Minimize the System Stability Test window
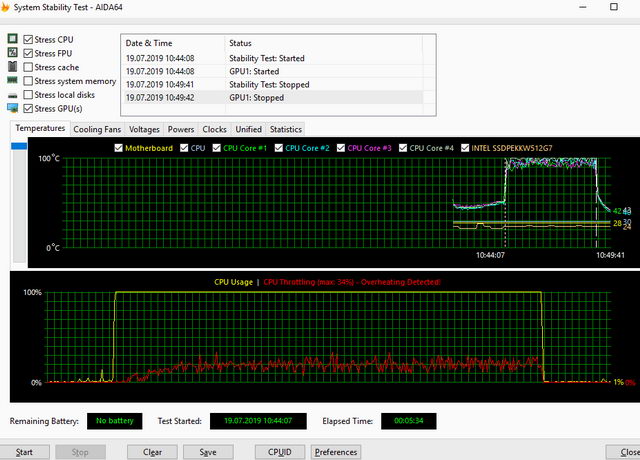The height and width of the screenshot is (460, 640). (x=583, y=7)
